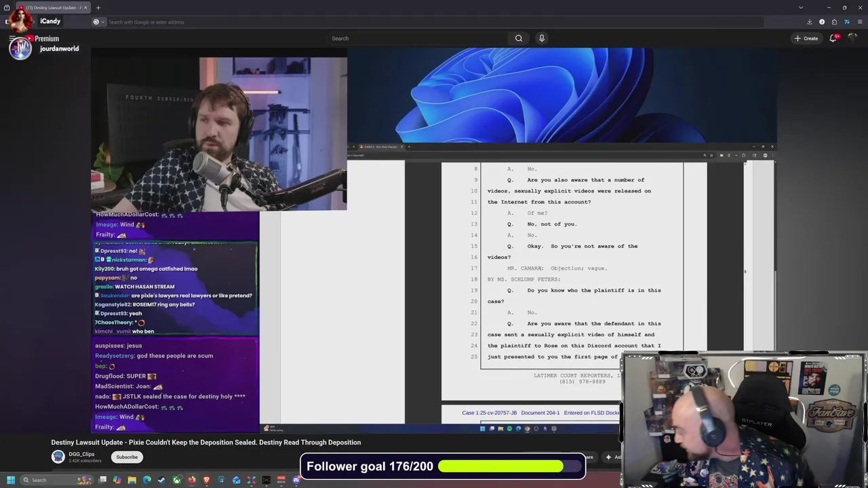Click the chat message WATCH HASAN STREAM
Image resolution: width=868 pixels, height=488 pixels.
click(x=144, y=287)
